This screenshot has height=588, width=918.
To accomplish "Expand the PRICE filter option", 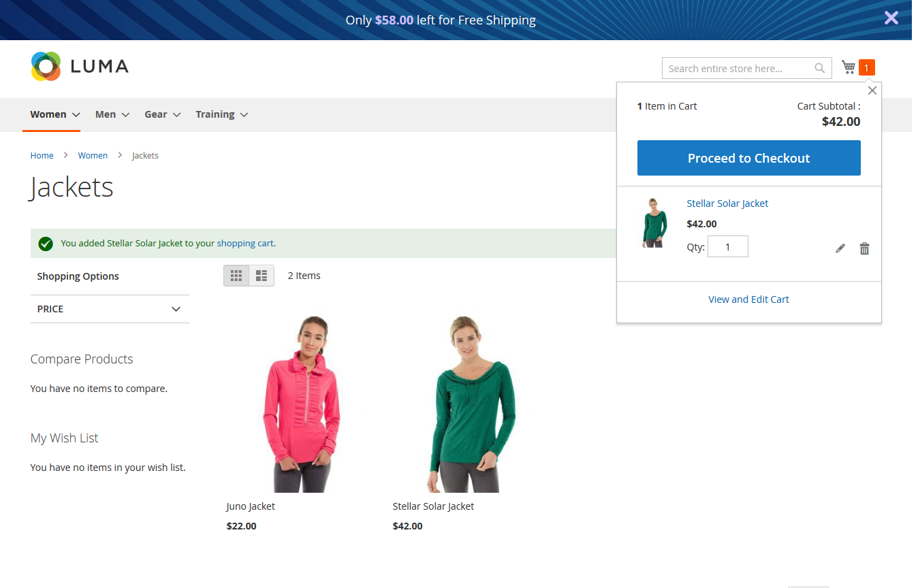I will 109,309.
